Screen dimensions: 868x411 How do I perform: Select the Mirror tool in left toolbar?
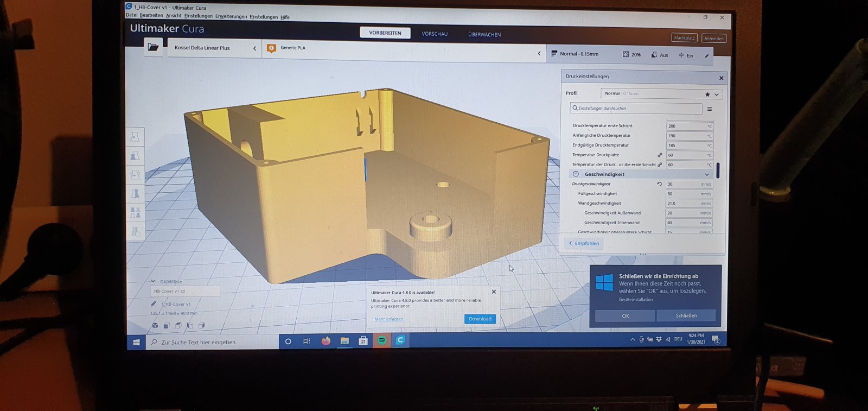point(135,194)
